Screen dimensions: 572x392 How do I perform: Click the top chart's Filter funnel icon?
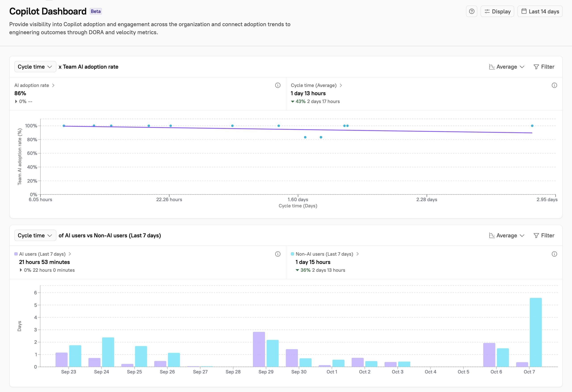pyautogui.click(x=536, y=67)
